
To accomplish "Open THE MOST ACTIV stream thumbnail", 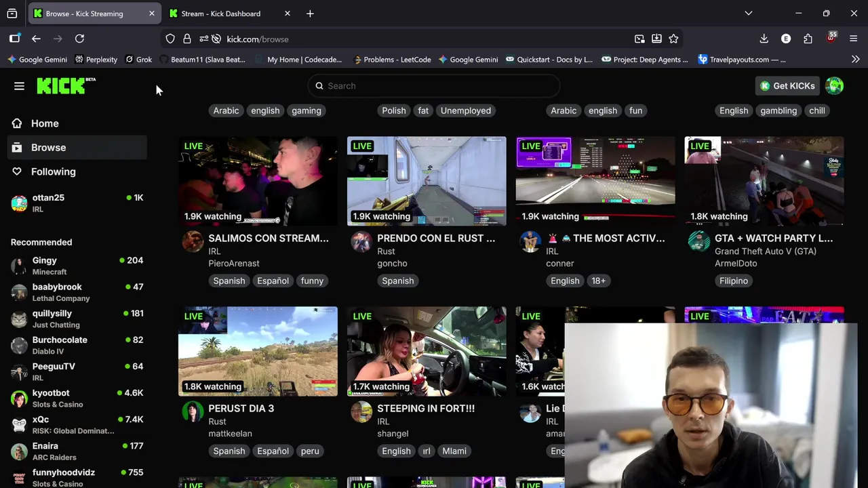I will [595, 181].
